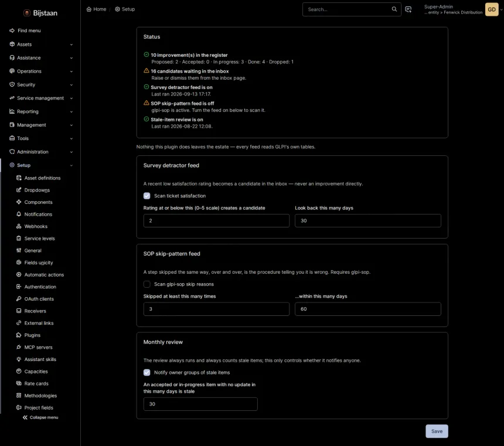Click the General sliders icon
504x446 pixels.
click(19, 250)
